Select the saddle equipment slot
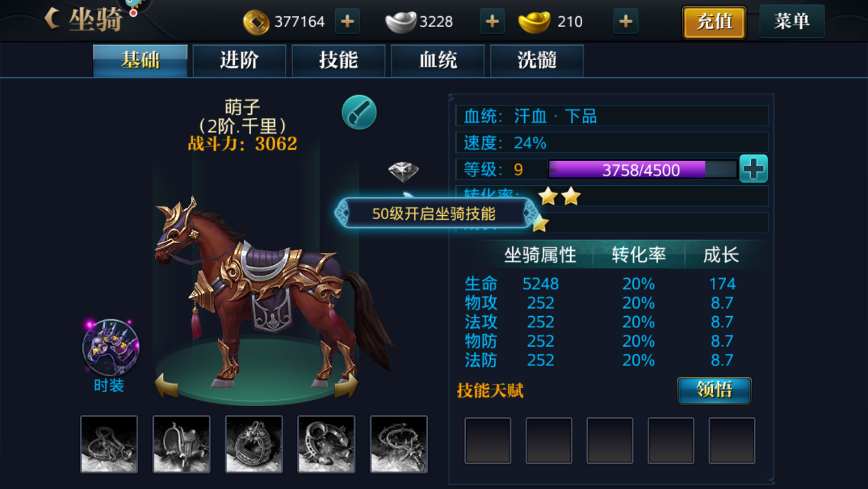868x489 pixels. coord(181,444)
